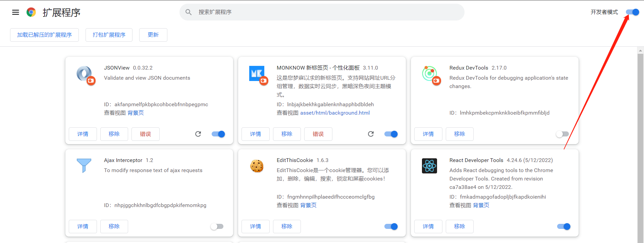Viewport: 644px width, 243px height.
Task: Click the Chrome logo icon
Action: coord(31,12)
